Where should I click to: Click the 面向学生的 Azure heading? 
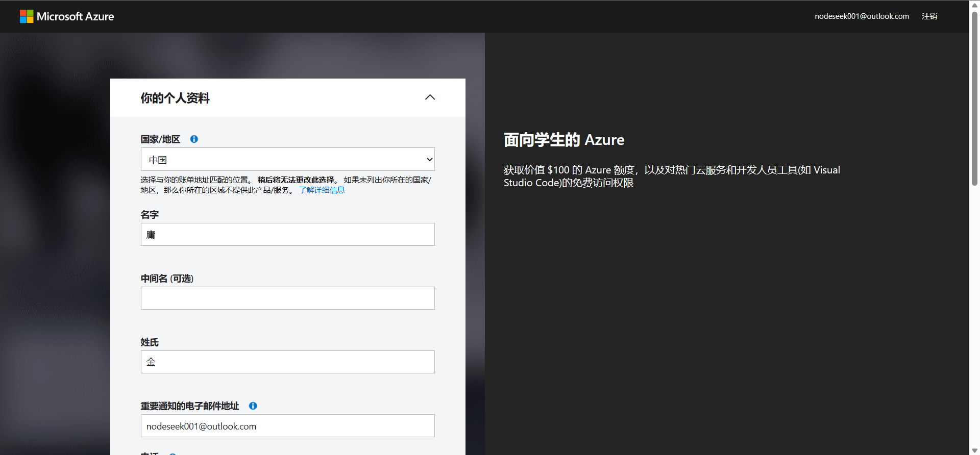pos(563,140)
